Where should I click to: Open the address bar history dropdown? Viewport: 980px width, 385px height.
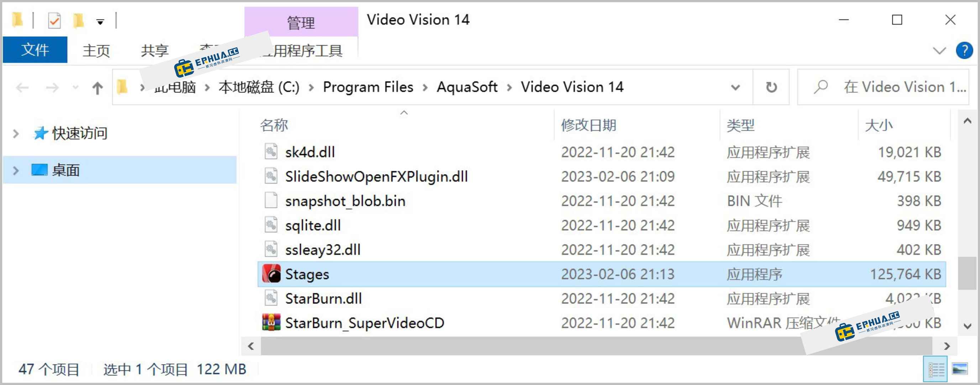pyautogui.click(x=735, y=88)
